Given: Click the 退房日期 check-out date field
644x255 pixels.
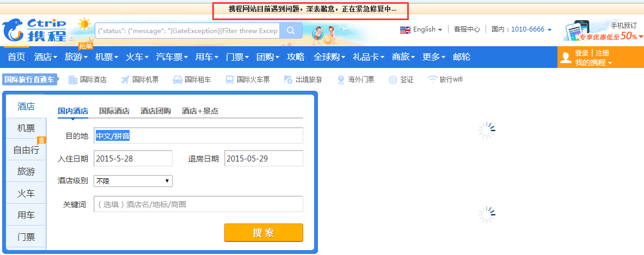Looking at the screenshot, I should (x=263, y=158).
